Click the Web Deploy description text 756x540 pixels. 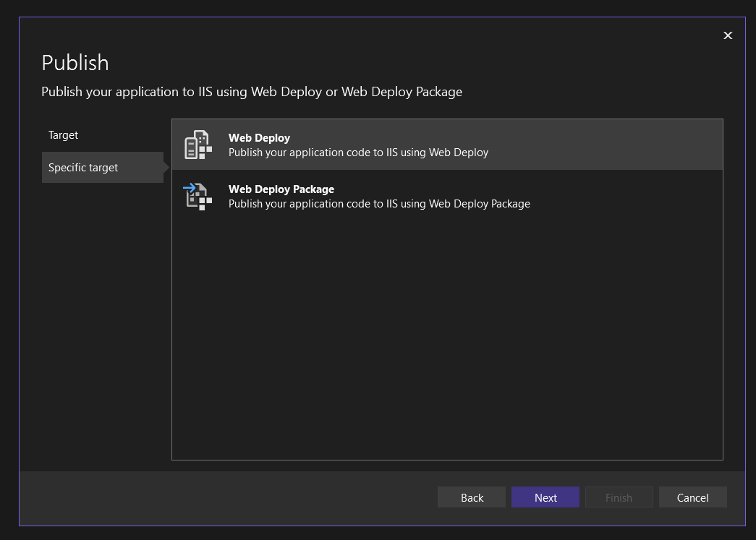point(358,153)
